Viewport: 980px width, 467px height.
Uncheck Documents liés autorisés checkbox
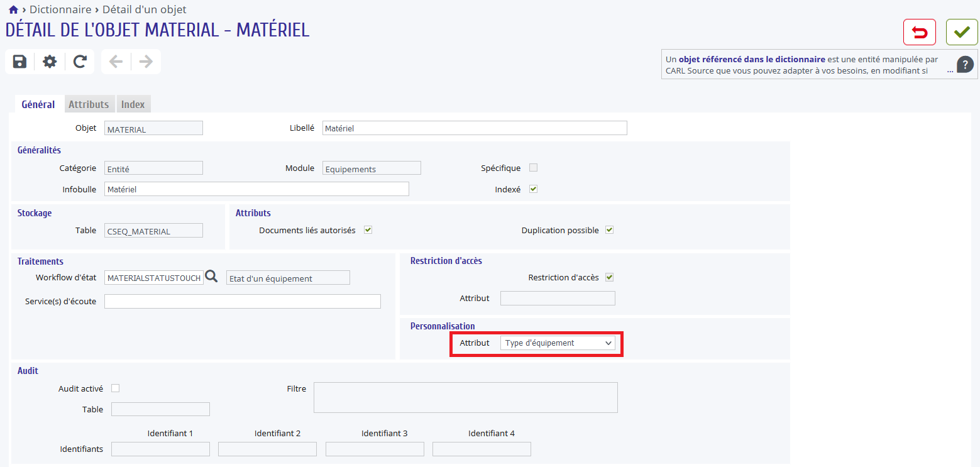click(x=368, y=230)
